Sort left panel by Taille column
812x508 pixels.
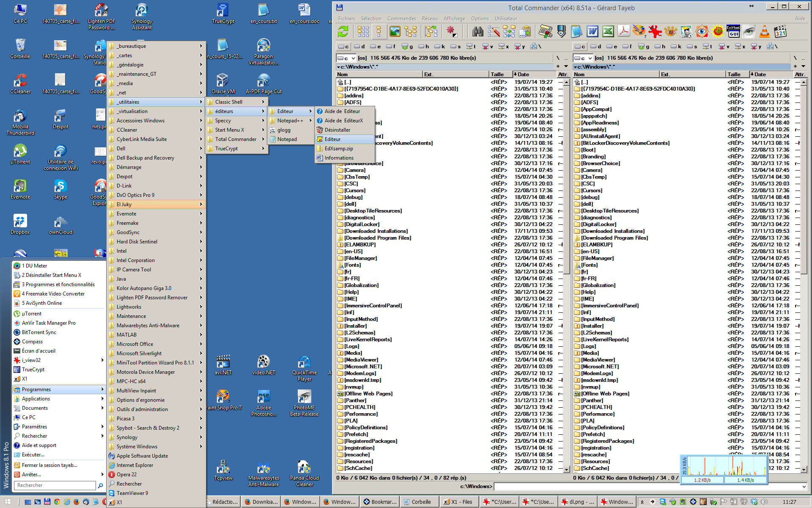coord(500,75)
